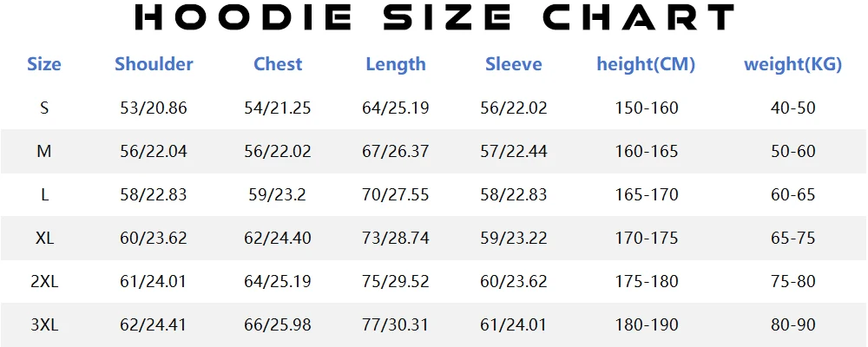Select length value 73/28.74
This screenshot has height=347, width=868.
[x=396, y=239]
